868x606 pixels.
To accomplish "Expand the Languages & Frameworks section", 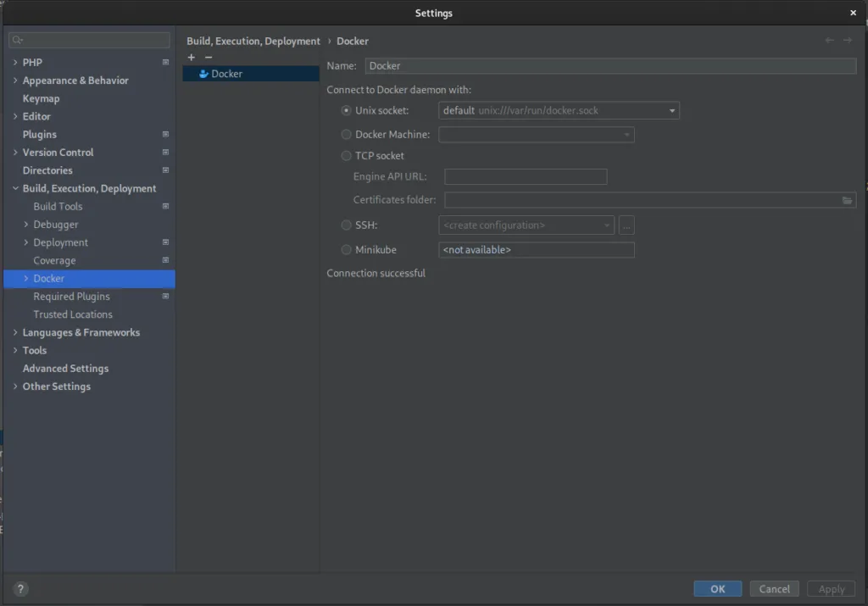I will pos(14,332).
